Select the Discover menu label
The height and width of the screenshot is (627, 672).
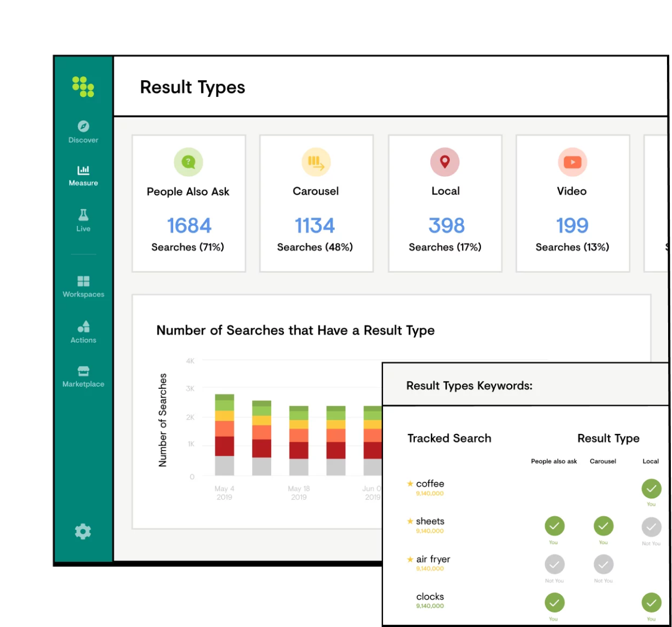tap(84, 140)
